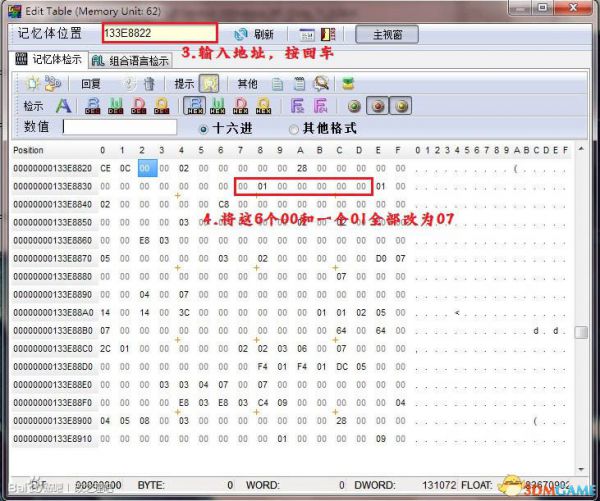Toggle the green circle button in 检示 row

tap(354, 105)
